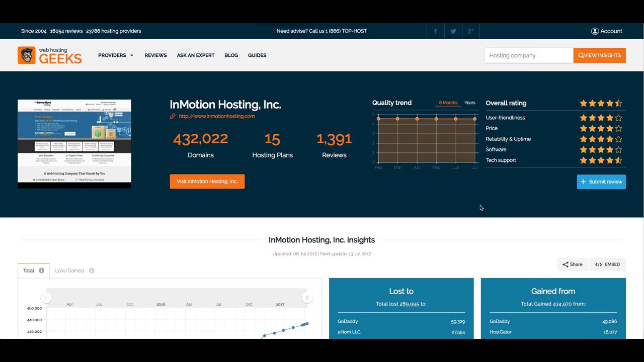Image resolution: width=644 pixels, height=362 pixels.
Task: Click the Tech support rating stars
Action: click(x=601, y=160)
